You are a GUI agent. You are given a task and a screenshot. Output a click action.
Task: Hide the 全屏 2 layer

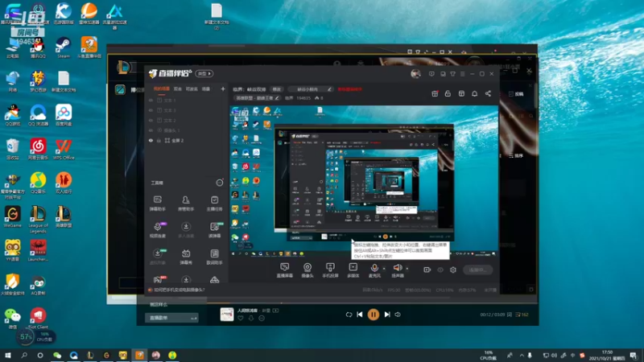151,140
